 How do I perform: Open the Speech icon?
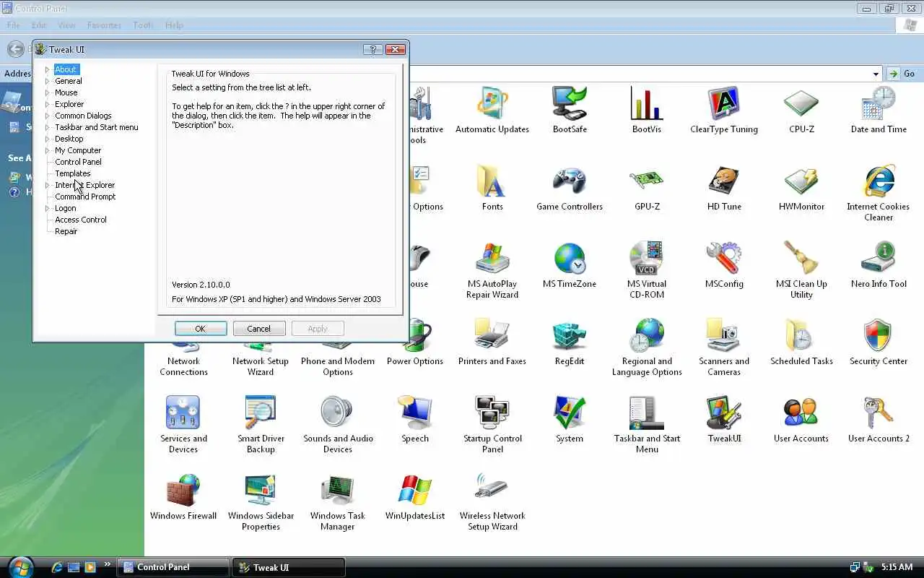pos(415,413)
